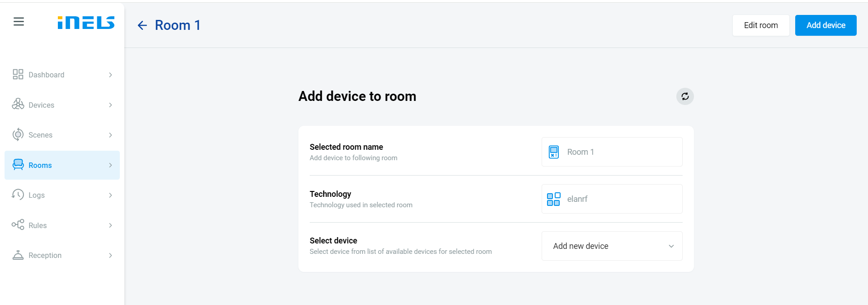
Task: Click the Rules sidebar icon
Action: [18, 225]
